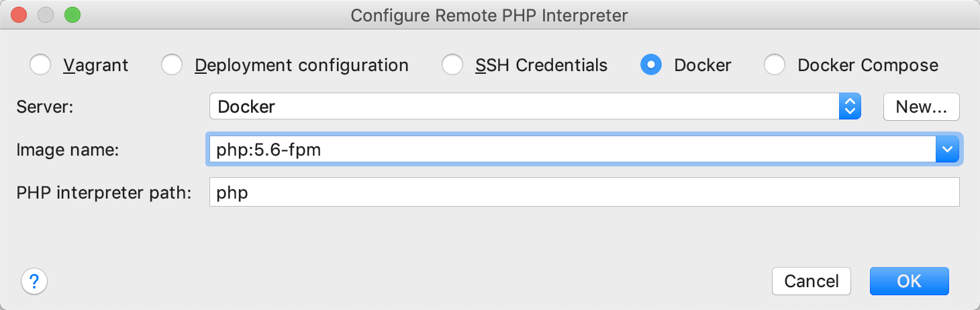Click the "Image name:" label
The image size is (980, 310).
(67, 150)
